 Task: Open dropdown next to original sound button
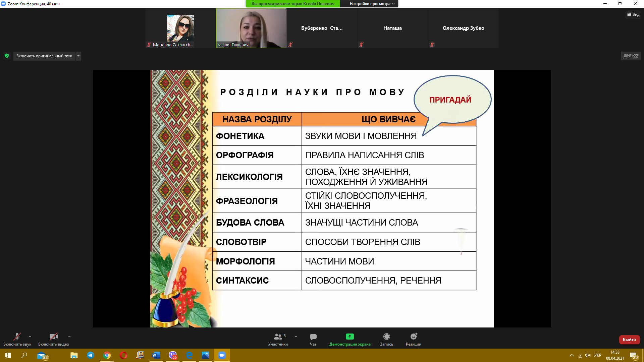click(x=78, y=56)
